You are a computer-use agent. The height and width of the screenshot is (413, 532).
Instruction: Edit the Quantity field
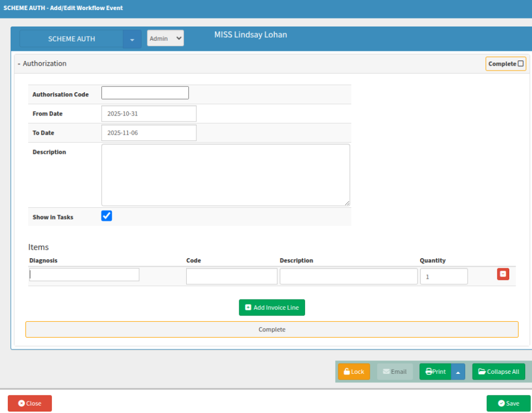pos(444,276)
